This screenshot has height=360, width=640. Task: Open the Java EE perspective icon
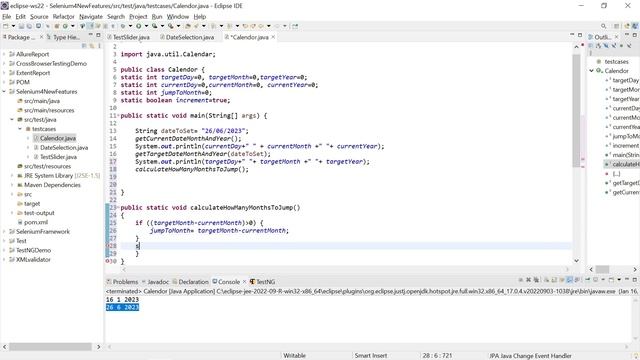(x=627, y=26)
